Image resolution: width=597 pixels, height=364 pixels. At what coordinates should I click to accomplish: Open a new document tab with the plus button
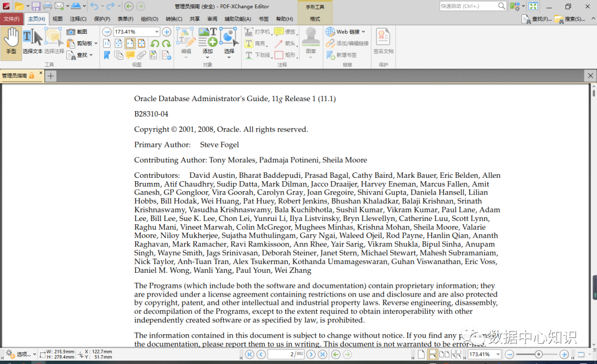click(51, 76)
